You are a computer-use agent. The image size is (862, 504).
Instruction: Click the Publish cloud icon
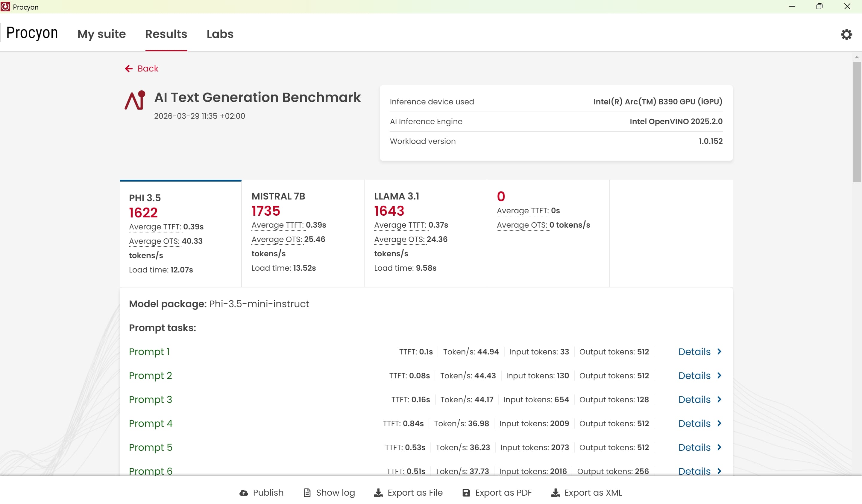tap(244, 492)
